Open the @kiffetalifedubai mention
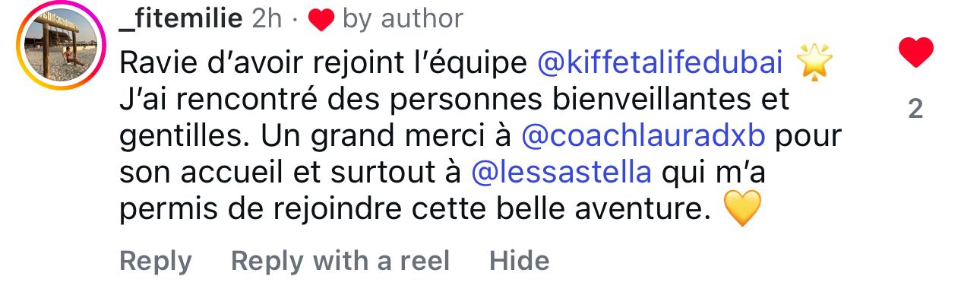Viewport: 980px width, 308px height. tap(659, 63)
